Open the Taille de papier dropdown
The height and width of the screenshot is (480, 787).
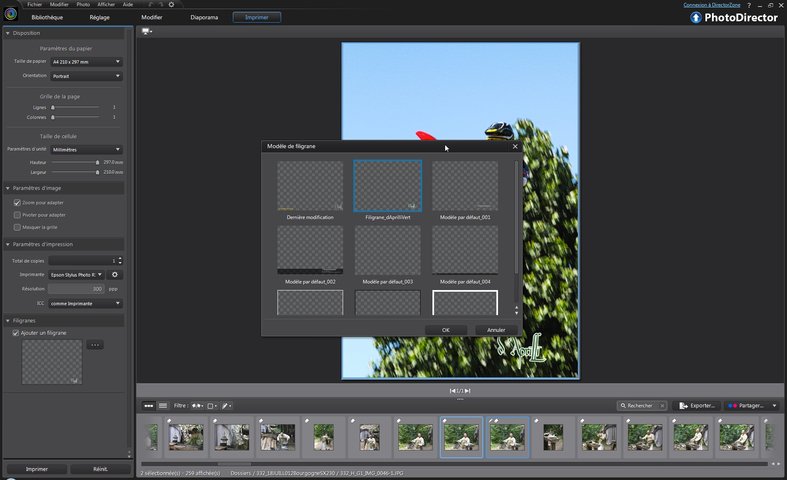[x=85, y=61]
